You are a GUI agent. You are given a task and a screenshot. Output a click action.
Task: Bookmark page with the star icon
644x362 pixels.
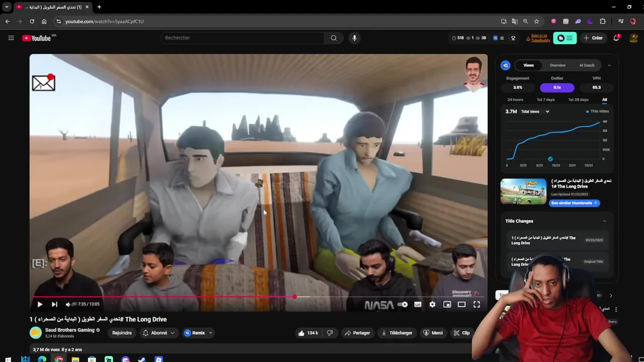(x=536, y=21)
